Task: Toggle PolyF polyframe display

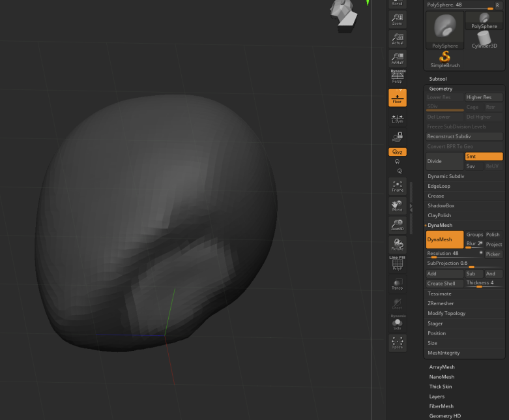Action: tap(398, 263)
